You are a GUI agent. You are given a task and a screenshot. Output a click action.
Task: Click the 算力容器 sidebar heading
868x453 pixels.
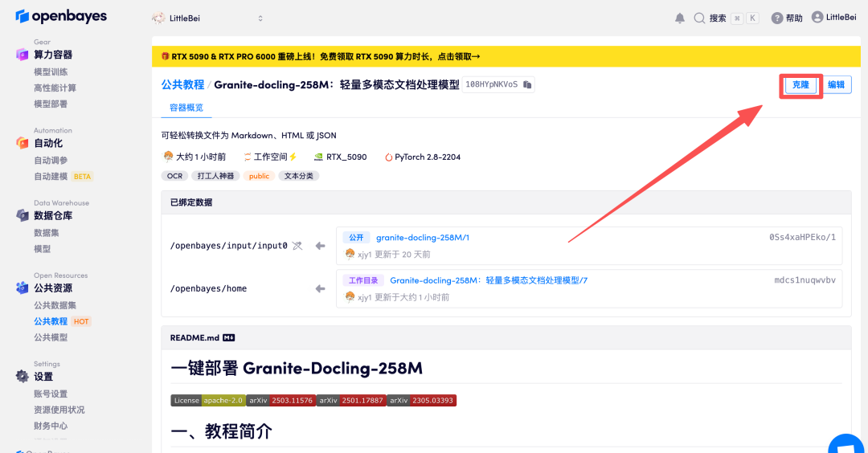pyautogui.click(x=53, y=54)
